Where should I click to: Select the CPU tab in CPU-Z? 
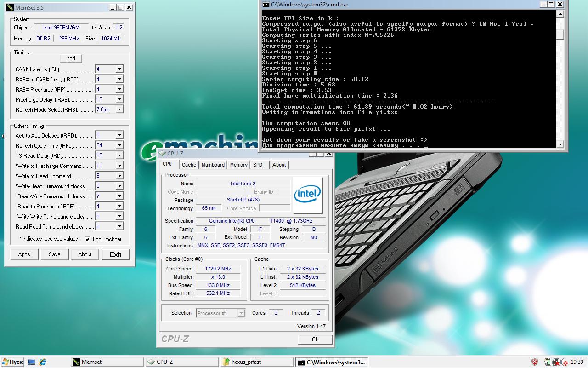pos(167,164)
